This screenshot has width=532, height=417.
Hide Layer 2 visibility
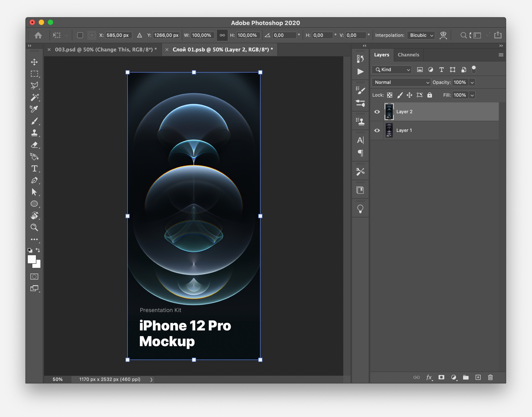pos(377,112)
